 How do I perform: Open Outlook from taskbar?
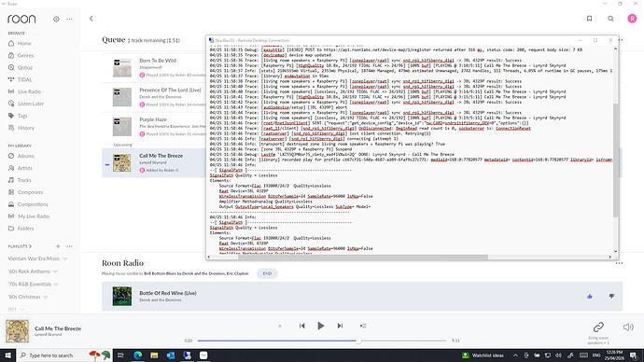[x=171, y=355]
